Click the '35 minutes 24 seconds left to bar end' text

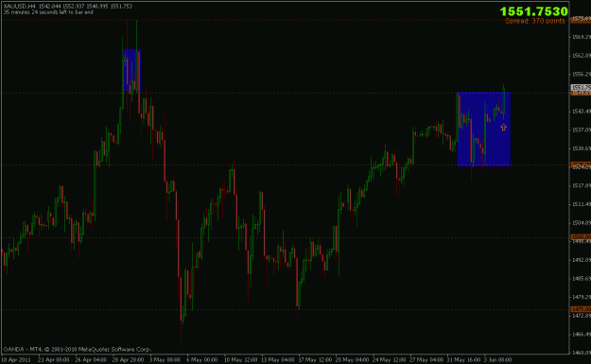tap(48, 12)
